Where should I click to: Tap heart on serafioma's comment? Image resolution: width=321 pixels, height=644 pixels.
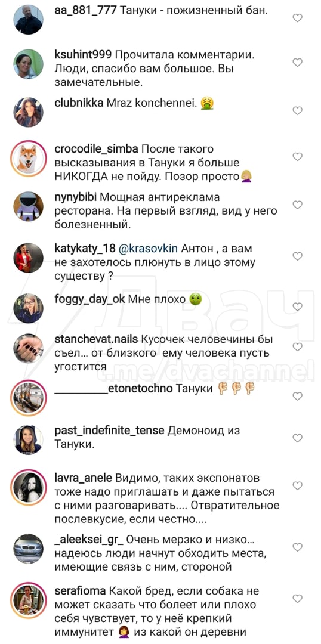(x=297, y=599)
